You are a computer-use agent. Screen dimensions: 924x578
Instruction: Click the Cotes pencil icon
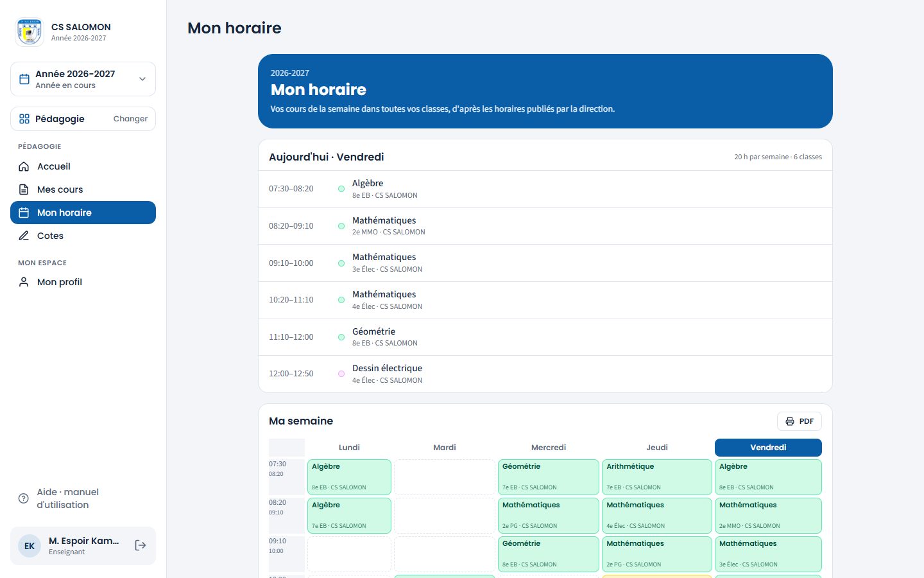(x=24, y=236)
